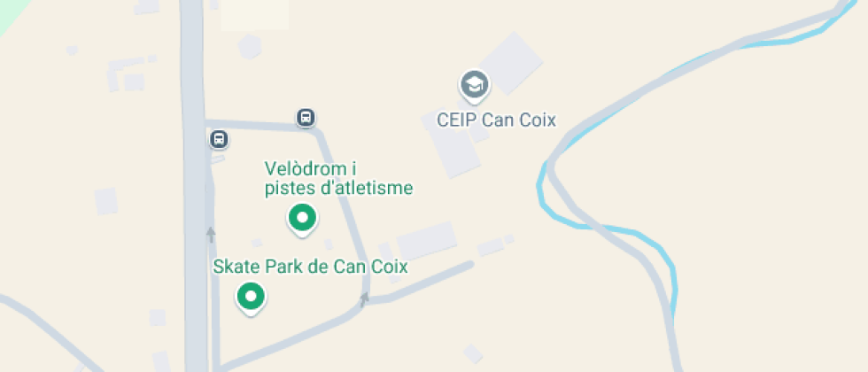Open the Skate Park de Can Coix label

coord(311,267)
